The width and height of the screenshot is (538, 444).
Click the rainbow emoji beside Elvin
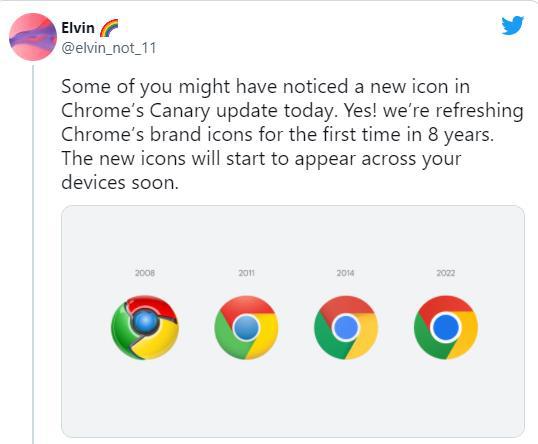click(109, 28)
